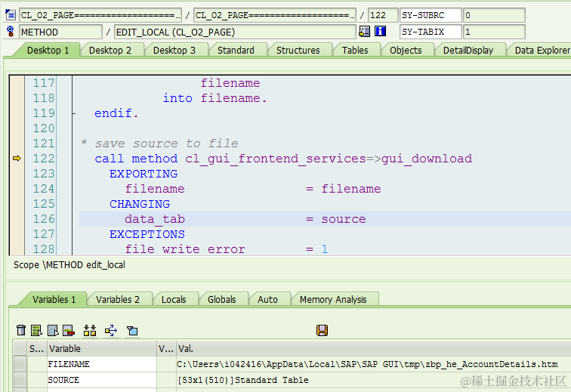
Task: Select the Globals tab
Action: tap(222, 299)
